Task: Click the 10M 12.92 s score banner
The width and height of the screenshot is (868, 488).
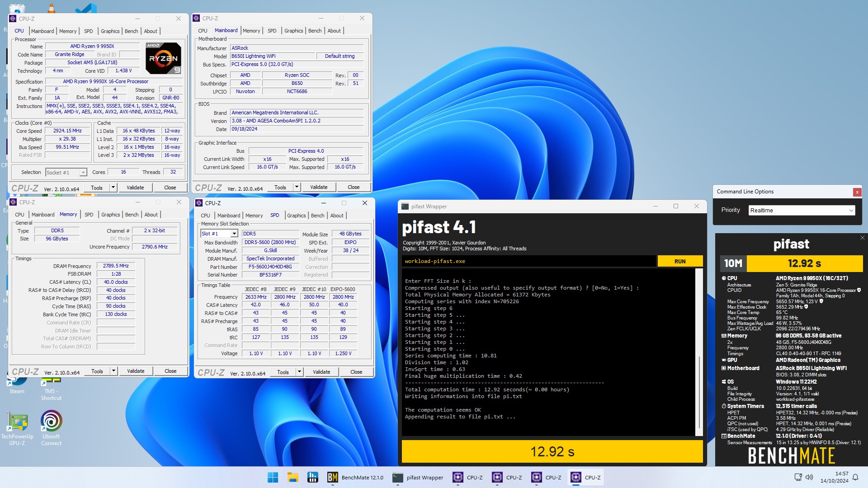Action: [791, 263]
